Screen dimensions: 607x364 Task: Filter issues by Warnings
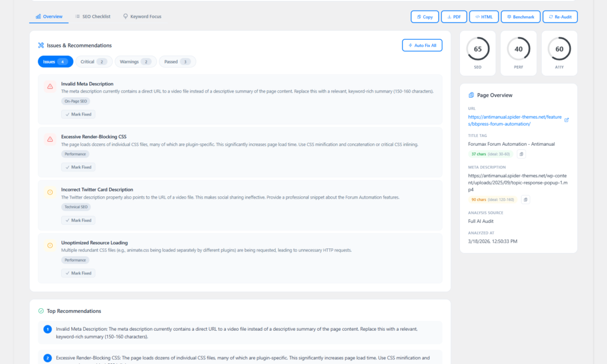(x=136, y=62)
